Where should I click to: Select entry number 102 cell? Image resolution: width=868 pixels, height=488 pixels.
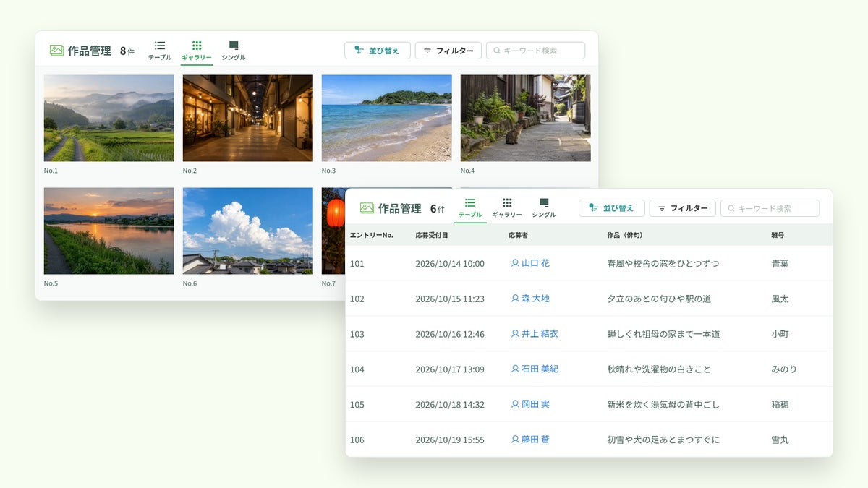point(357,299)
